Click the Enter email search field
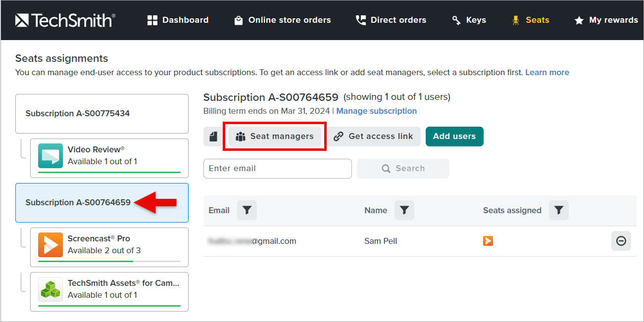 277,169
